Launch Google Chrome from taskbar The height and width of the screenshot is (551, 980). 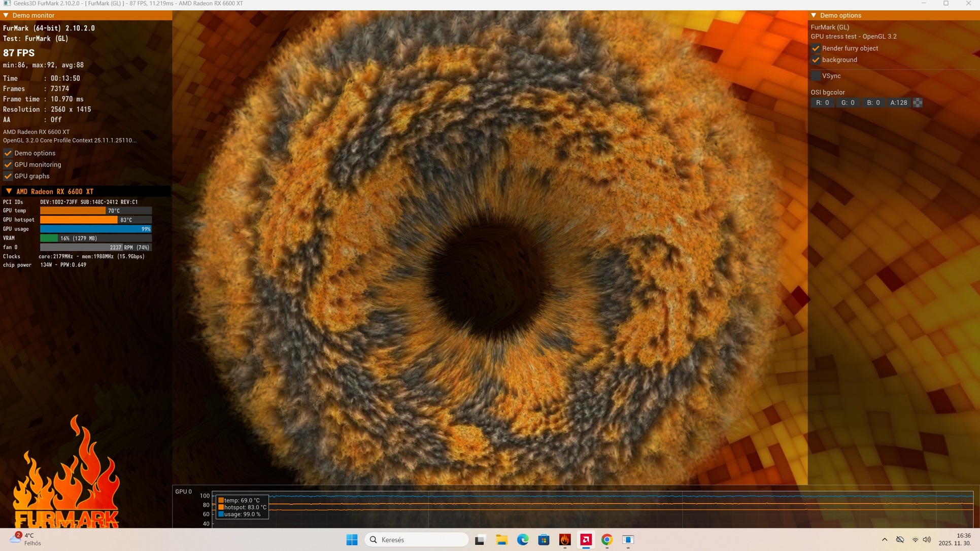(x=607, y=539)
